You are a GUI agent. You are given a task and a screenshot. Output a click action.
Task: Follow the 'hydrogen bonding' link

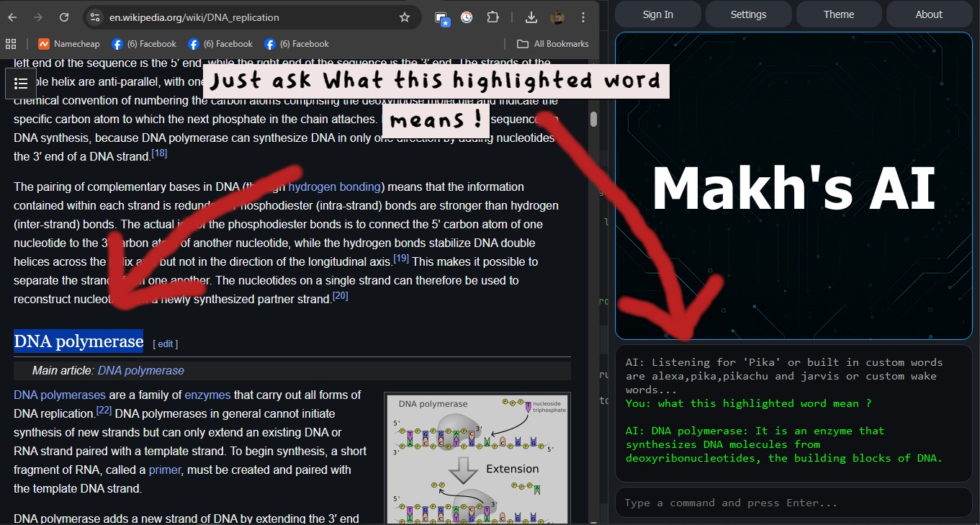pos(334,187)
